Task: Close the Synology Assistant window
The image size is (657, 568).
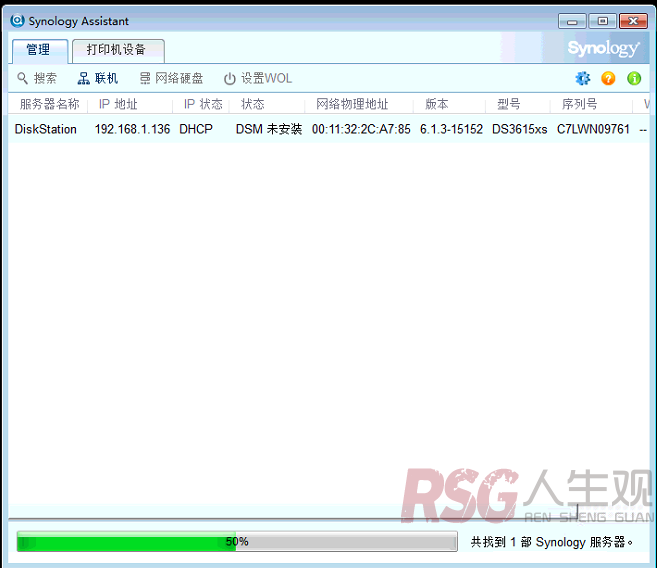Action: 633,21
